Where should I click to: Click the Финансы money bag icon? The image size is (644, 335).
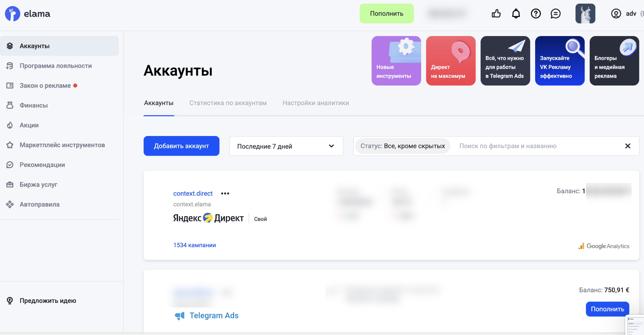10,105
